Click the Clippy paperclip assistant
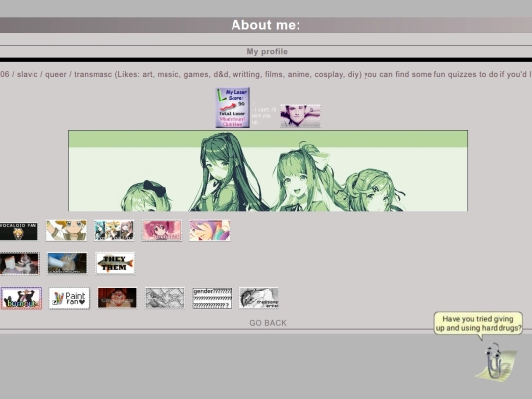Viewport: 532px width, 399px height. [x=496, y=362]
